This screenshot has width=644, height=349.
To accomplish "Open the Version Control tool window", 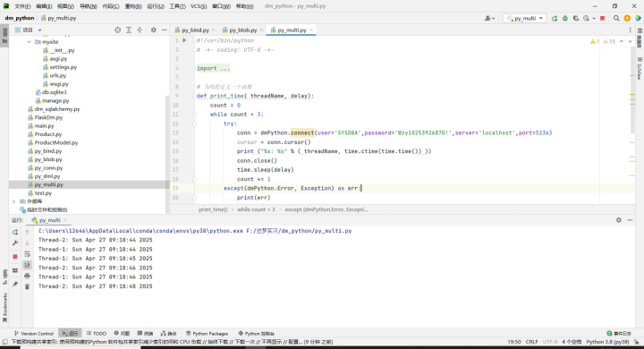I will [x=34, y=334].
